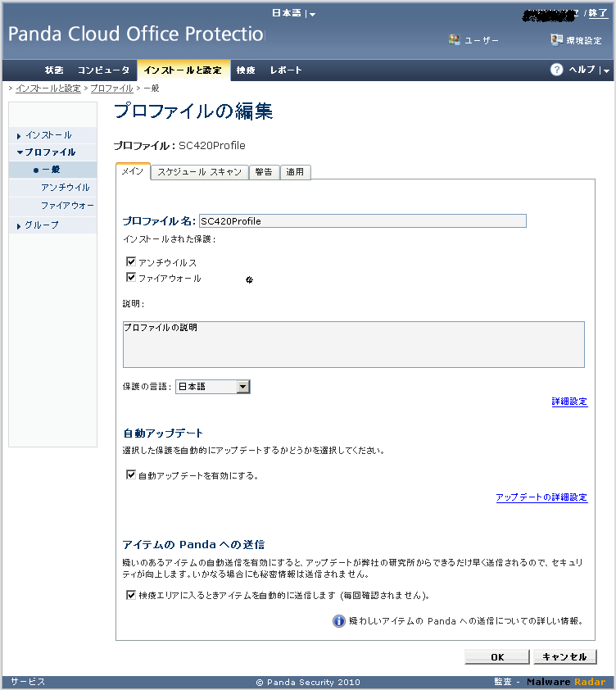This screenshot has width=616, height=690.
Task: Switch to the メイン tab
Action: tap(133, 171)
